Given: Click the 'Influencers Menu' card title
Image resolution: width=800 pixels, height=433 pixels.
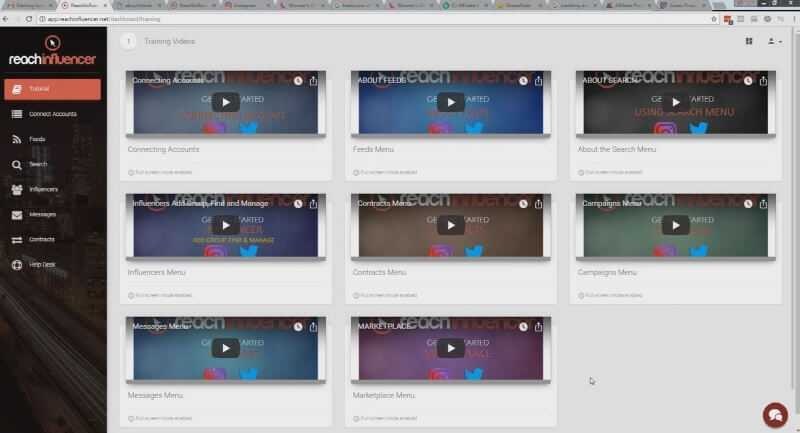Looking at the screenshot, I should 156,272.
